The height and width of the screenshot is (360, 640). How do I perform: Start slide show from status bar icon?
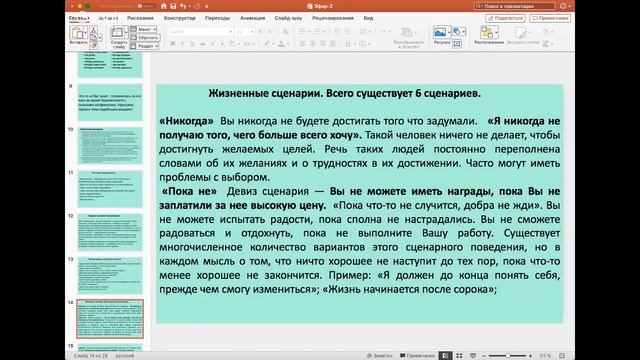pos(473,356)
